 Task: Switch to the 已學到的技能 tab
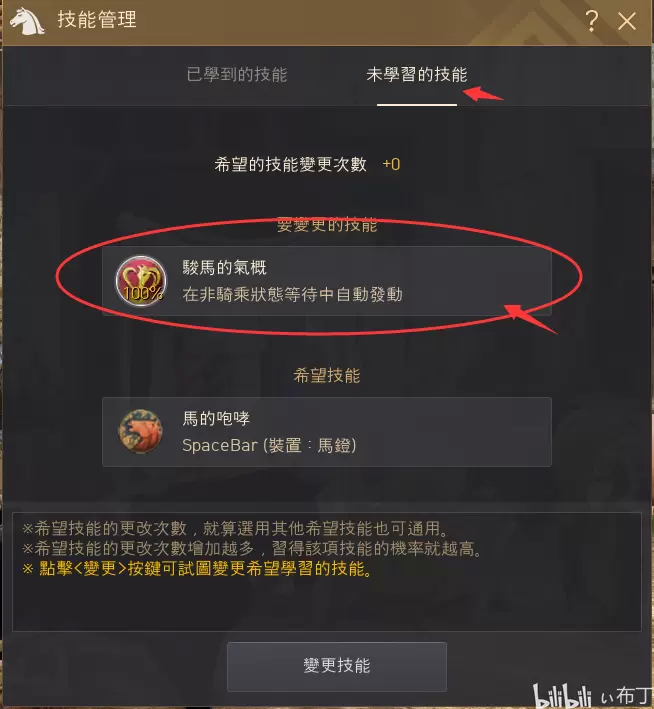[237, 75]
